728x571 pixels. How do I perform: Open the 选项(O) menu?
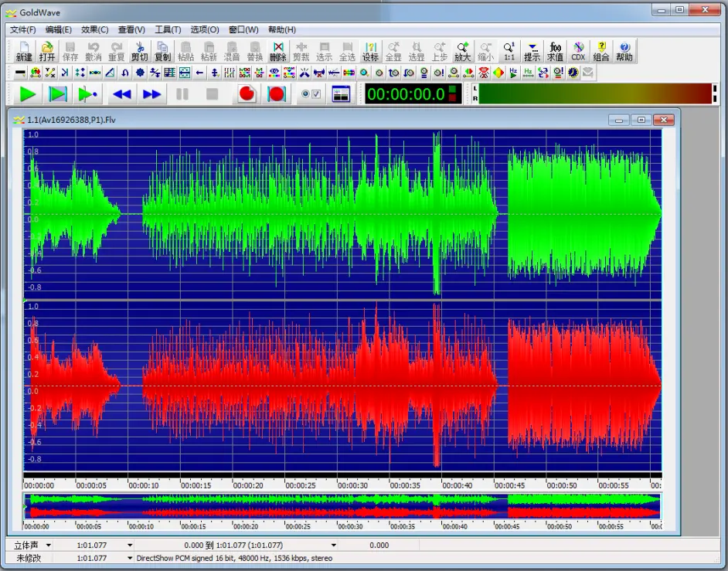(x=205, y=29)
